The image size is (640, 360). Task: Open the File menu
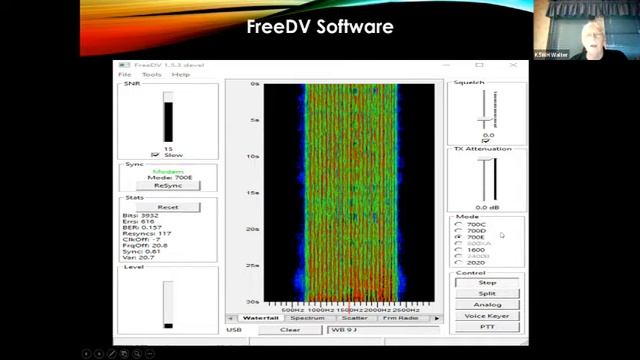[x=125, y=75]
